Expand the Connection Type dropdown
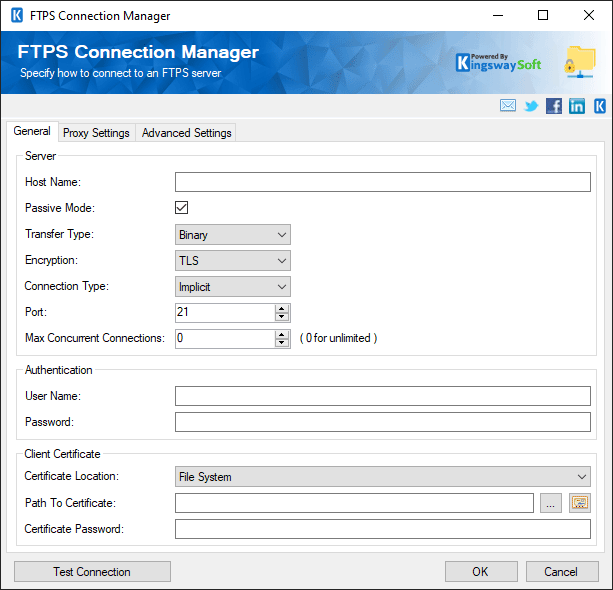The width and height of the screenshot is (613, 590). 233,287
